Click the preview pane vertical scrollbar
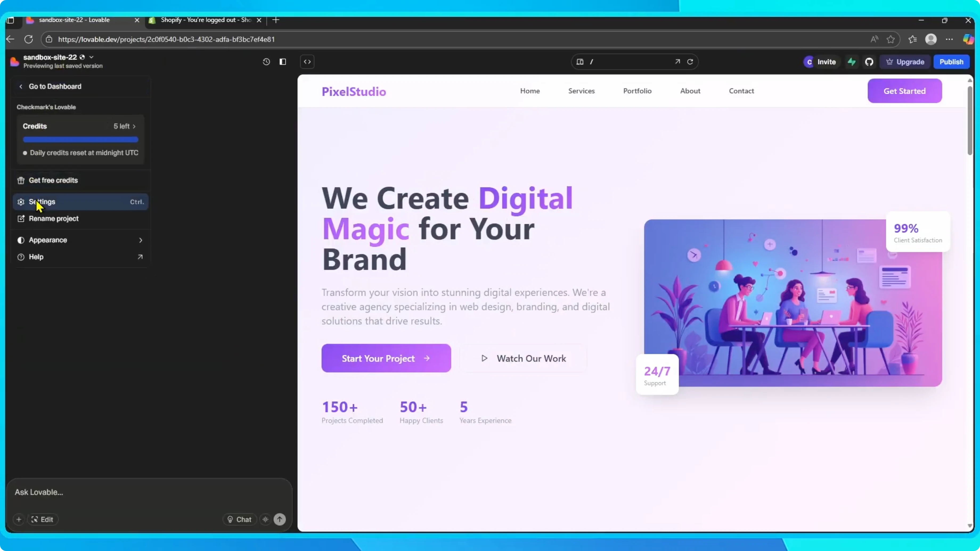The image size is (980, 551). (x=970, y=121)
